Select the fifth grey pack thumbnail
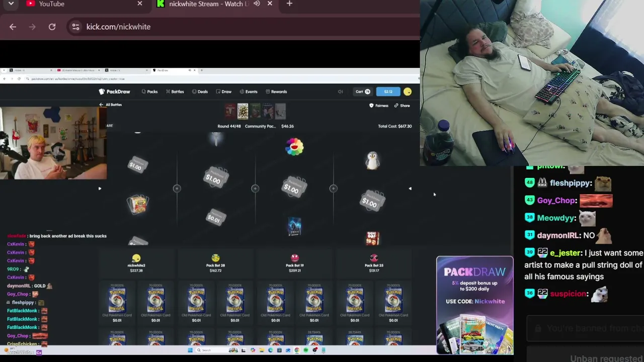Viewport: 644px width, 362px height. coord(280,111)
